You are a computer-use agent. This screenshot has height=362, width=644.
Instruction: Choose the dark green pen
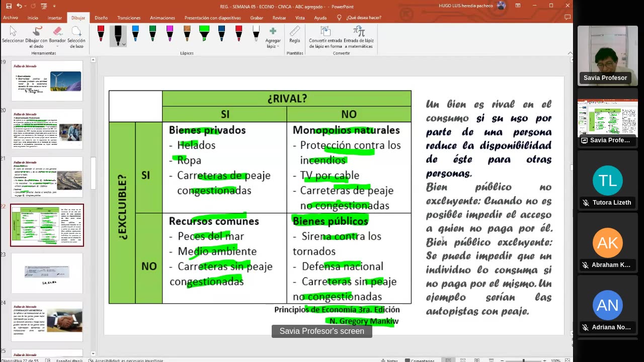point(152,34)
